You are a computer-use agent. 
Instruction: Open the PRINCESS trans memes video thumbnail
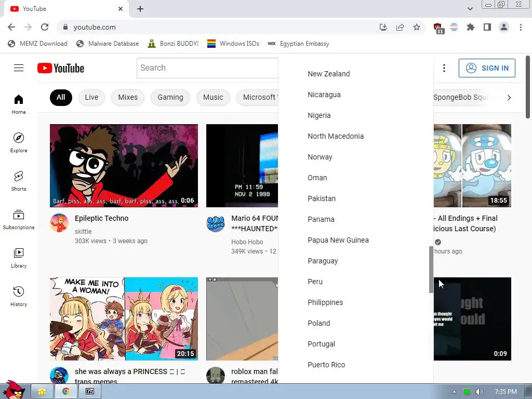pyautogui.click(x=124, y=319)
